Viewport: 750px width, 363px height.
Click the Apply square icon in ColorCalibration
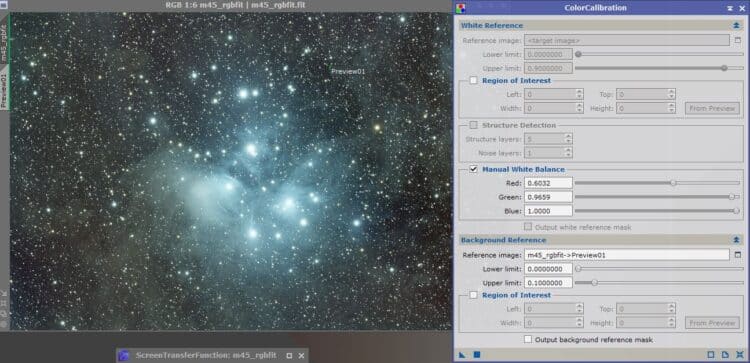(477, 355)
